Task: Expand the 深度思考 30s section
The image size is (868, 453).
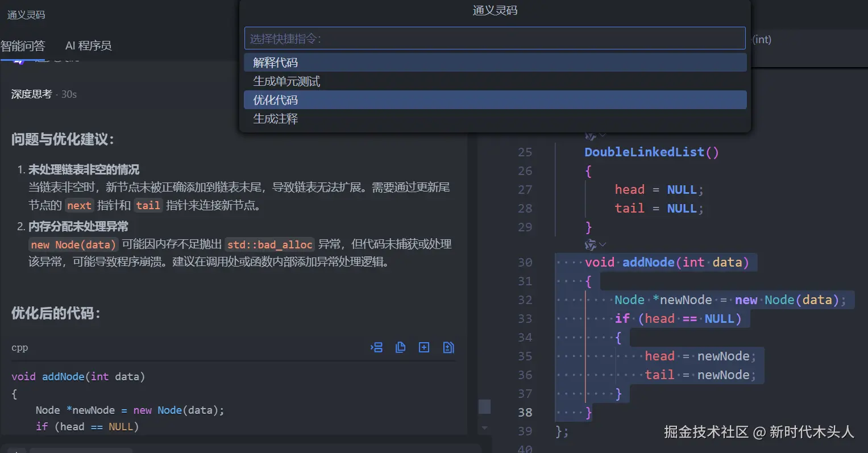Action: tap(44, 94)
